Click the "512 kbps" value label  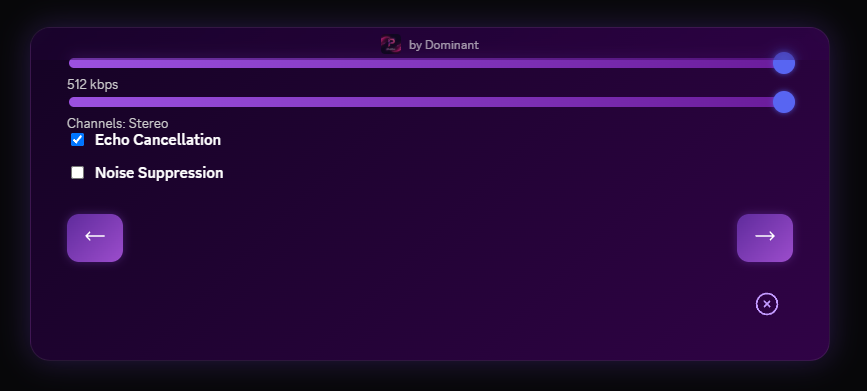pos(92,85)
